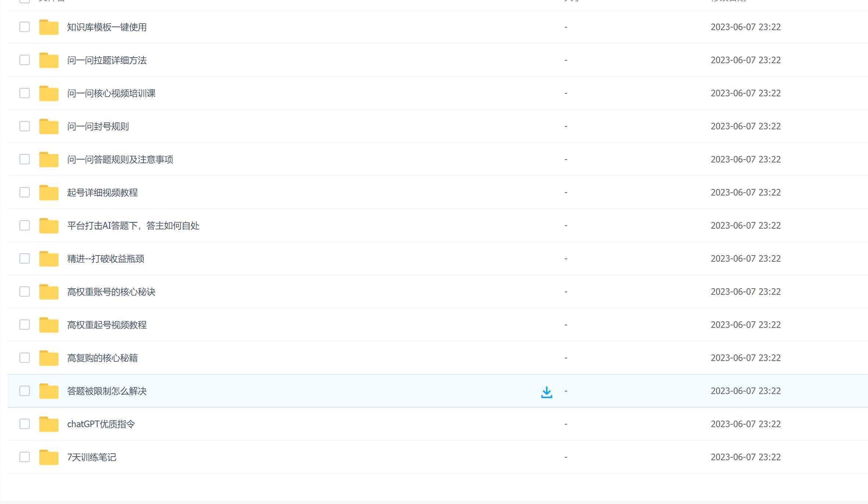868x504 pixels.
Task: Click folder icon for 精进--打破收益瓶颈
Action: [49, 259]
